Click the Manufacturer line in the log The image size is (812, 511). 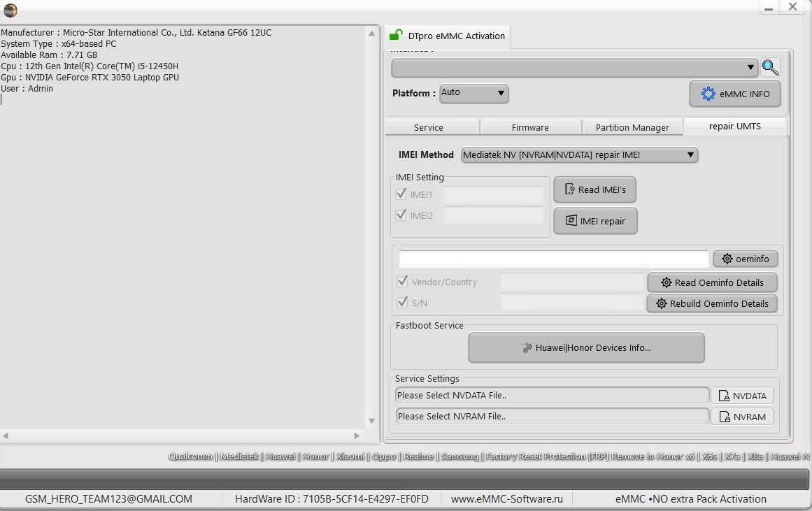tap(136, 33)
